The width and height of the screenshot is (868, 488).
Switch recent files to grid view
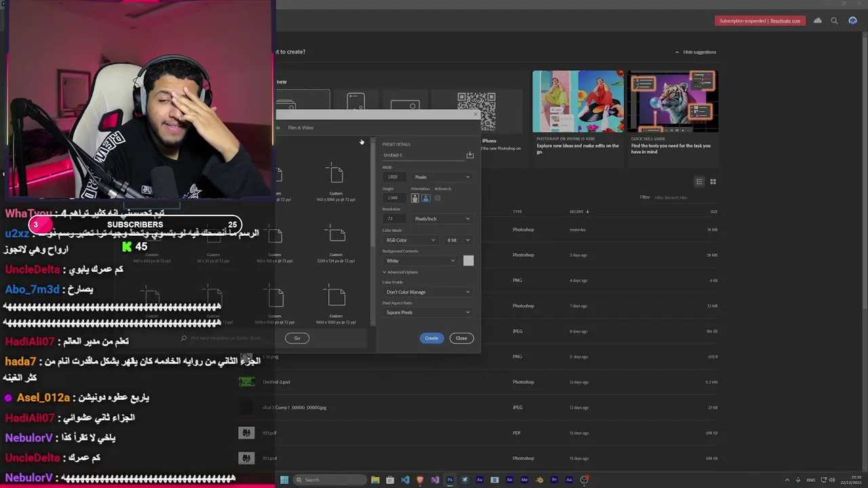(713, 182)
